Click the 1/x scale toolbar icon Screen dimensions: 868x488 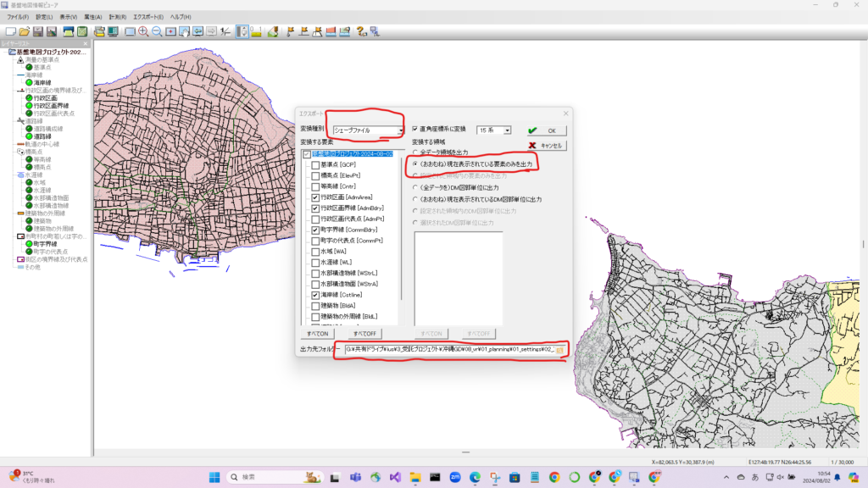pos(225,31)
